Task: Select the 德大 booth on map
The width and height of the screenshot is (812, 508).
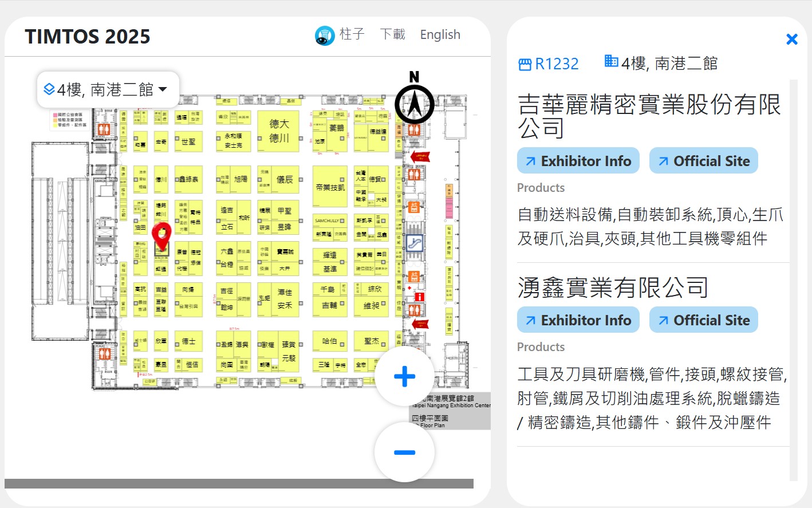Action: 279,124
